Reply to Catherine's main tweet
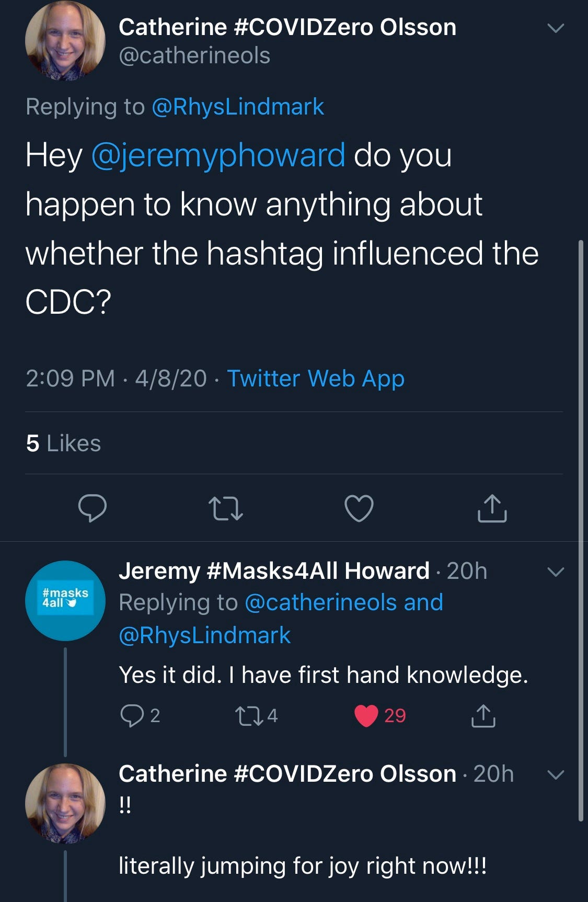 tap(93, 508)
